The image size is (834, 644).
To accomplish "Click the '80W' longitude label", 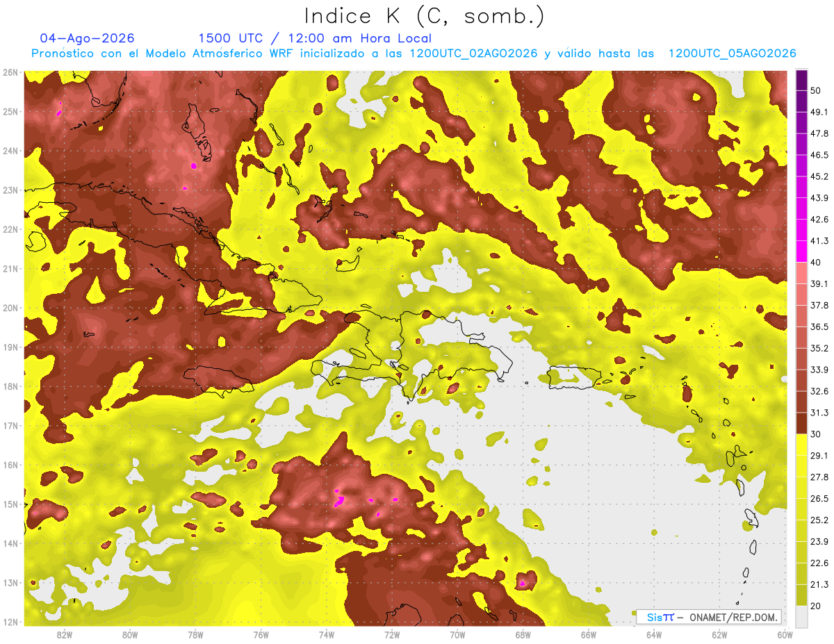I will [129, 634].
